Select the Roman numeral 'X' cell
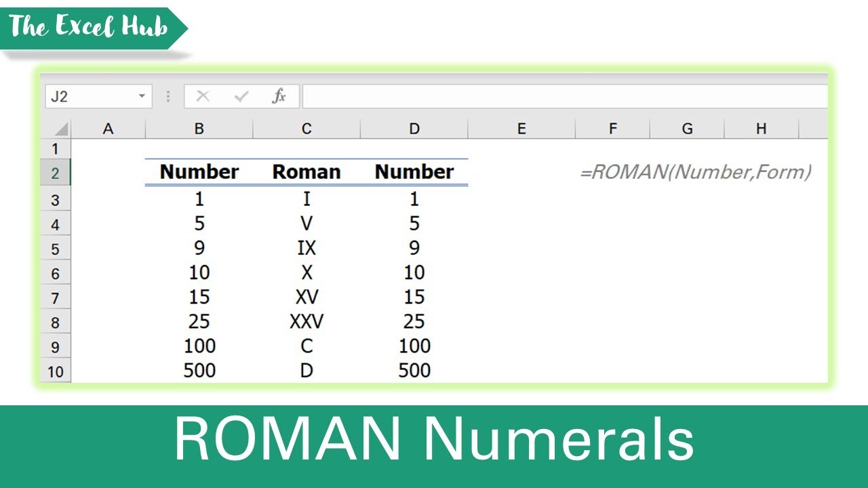Image resolution: width=868 pixels, height=488 pixels. [307, 272]
